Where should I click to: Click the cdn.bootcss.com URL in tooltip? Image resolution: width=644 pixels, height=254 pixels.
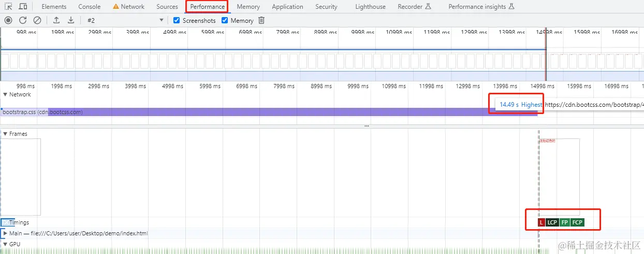pyautogui.click(x=594, y=105)
